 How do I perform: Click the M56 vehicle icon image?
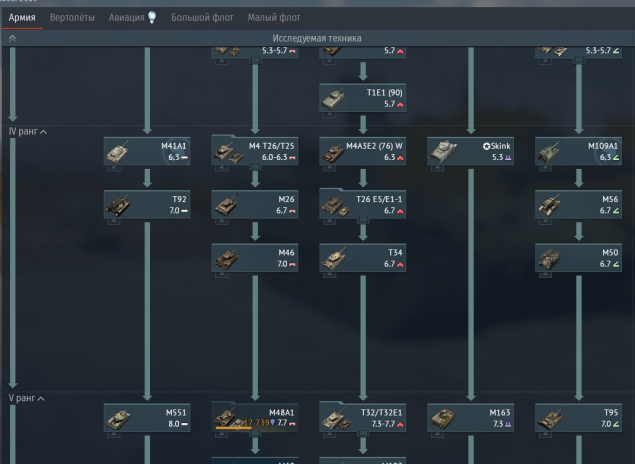pyautogui.click(x=550, y=205)
